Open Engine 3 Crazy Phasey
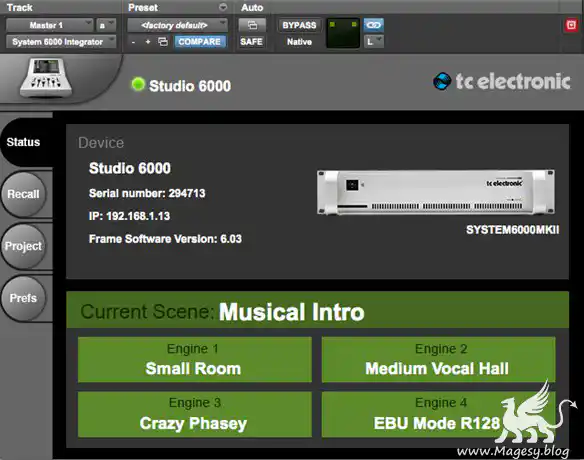 click(194, 414)
